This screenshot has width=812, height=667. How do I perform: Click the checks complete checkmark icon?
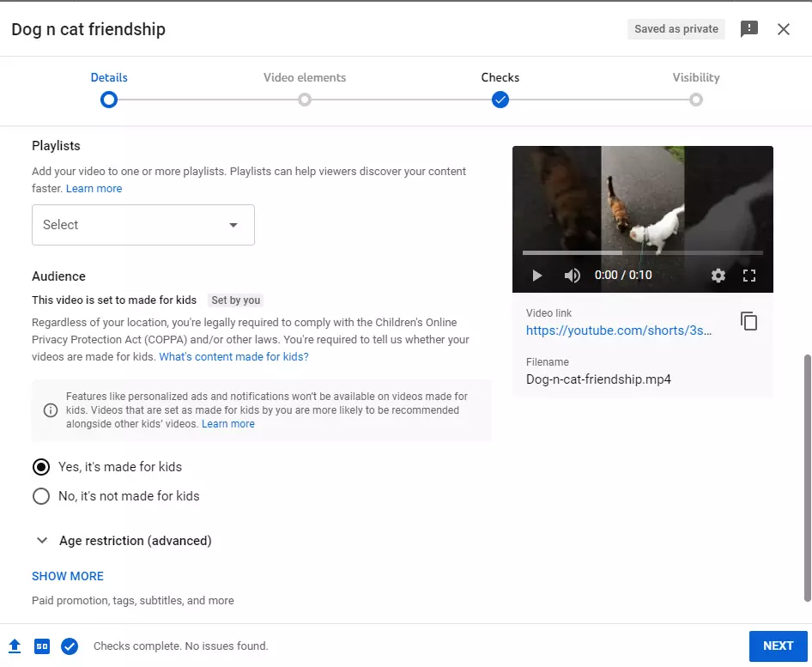click(x=70, y=646)
